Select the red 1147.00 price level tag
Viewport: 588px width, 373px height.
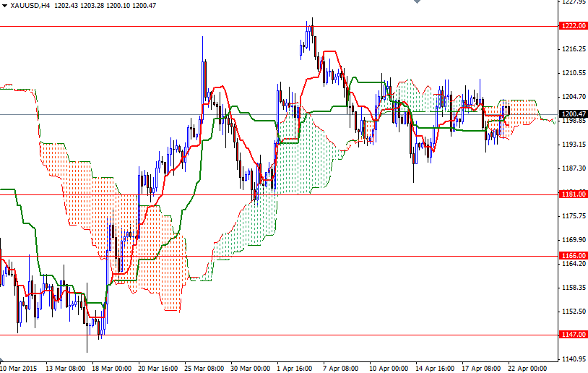tap(573, 335)
